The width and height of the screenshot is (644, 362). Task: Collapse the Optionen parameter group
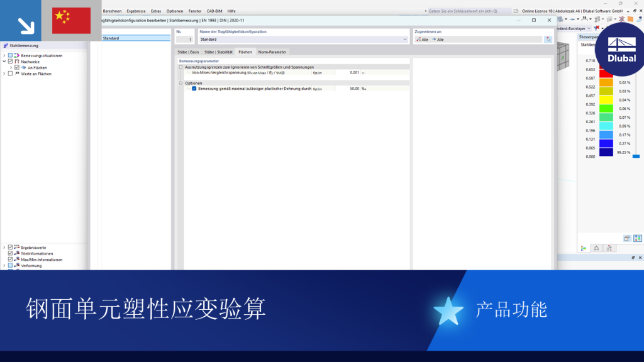(x=180, y=83)
